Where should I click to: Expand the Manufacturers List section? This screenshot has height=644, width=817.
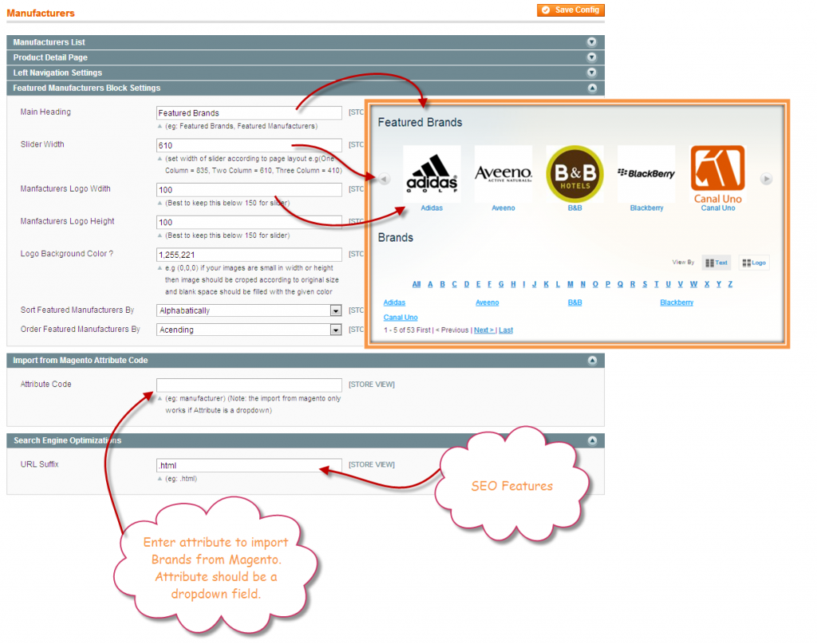coord(591,42)
